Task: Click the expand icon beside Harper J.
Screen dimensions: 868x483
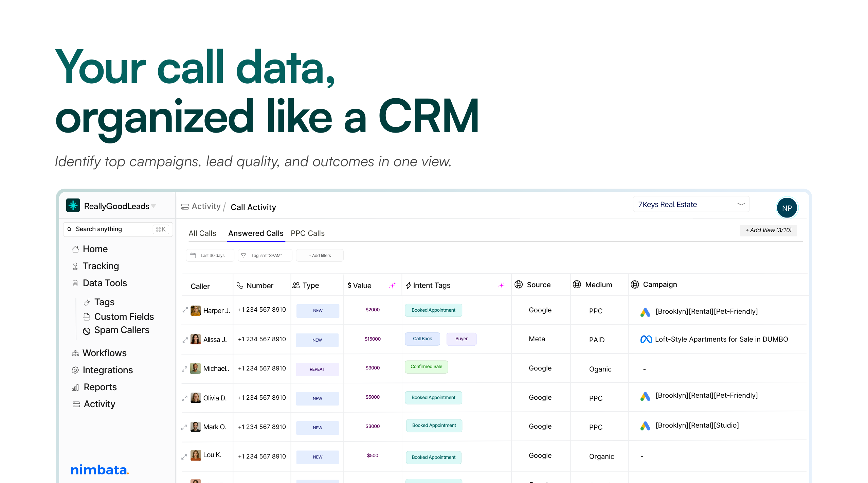Action: (x=185, y=310)
